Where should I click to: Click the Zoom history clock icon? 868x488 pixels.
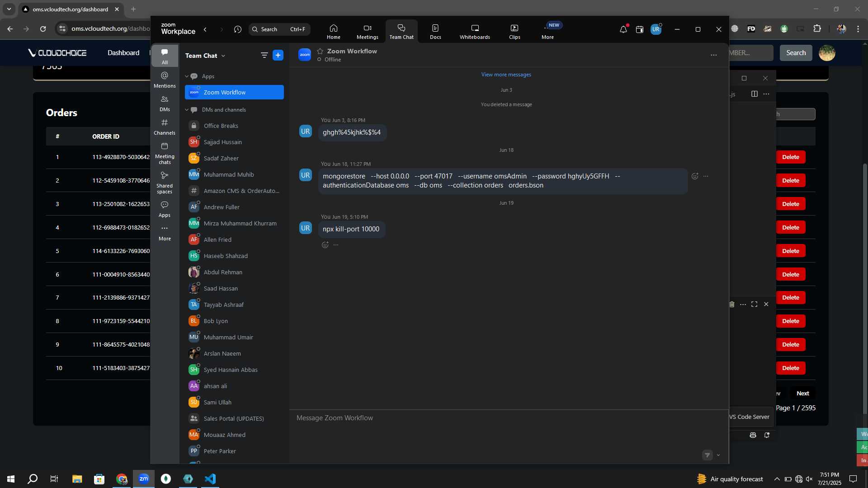pos(238,29)
